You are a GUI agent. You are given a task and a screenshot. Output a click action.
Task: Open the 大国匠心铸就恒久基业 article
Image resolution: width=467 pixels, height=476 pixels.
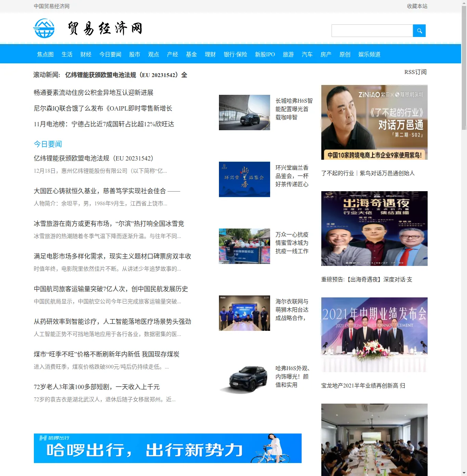click(x=107, y=191)
